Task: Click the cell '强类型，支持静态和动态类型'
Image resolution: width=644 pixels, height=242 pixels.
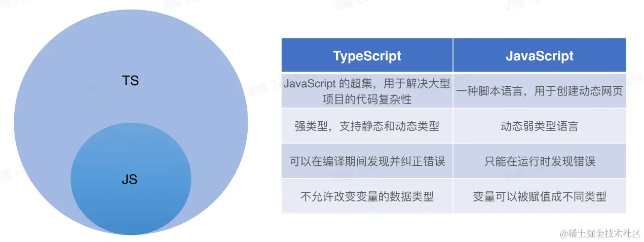Action: pyautogui.click(x=367, y=126)
